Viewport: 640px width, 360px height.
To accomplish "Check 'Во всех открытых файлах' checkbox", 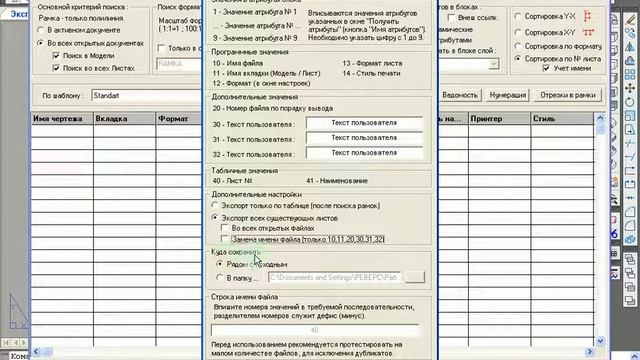I will [x=224, y=228].
